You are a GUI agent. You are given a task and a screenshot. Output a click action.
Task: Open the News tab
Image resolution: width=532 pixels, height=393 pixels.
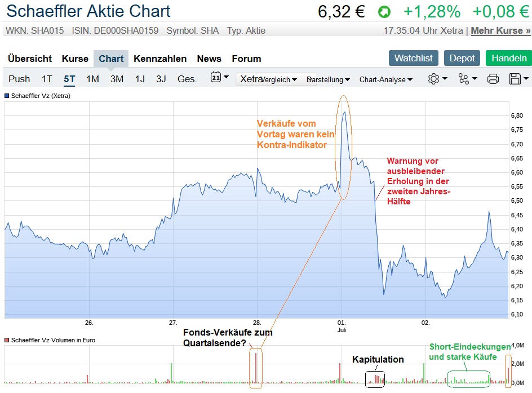click(x=209, y=59)
